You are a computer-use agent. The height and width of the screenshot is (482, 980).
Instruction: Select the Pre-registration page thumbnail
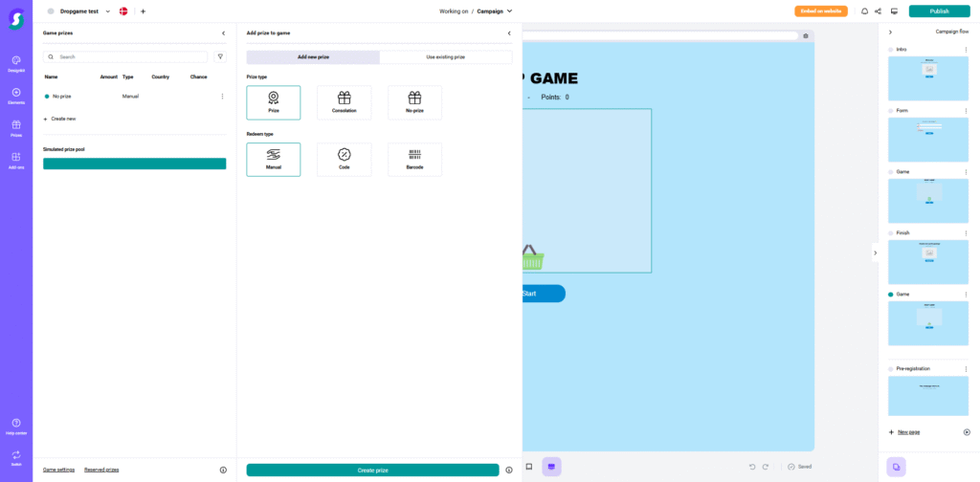coord(928,396)
